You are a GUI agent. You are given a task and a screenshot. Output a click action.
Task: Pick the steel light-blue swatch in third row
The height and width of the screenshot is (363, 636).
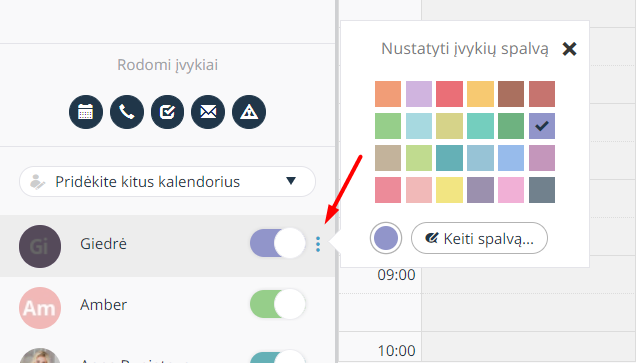click(x=480, y=158)
